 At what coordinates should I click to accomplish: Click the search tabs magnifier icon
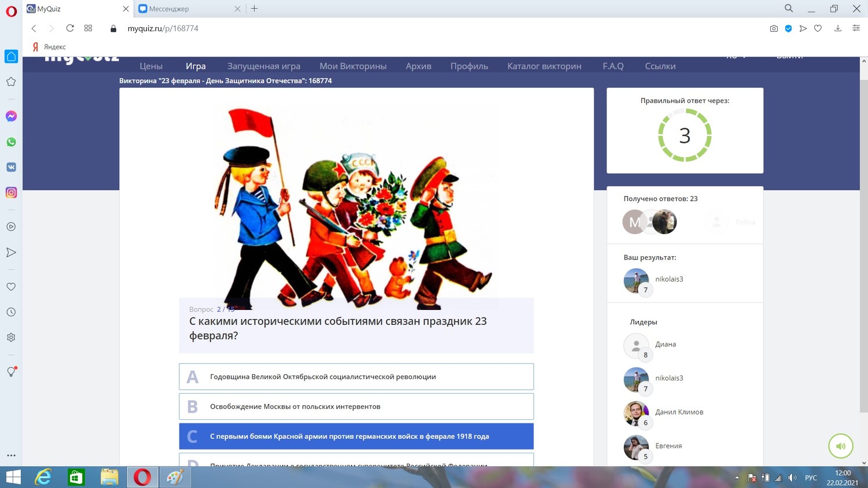(x=789, y=9)
